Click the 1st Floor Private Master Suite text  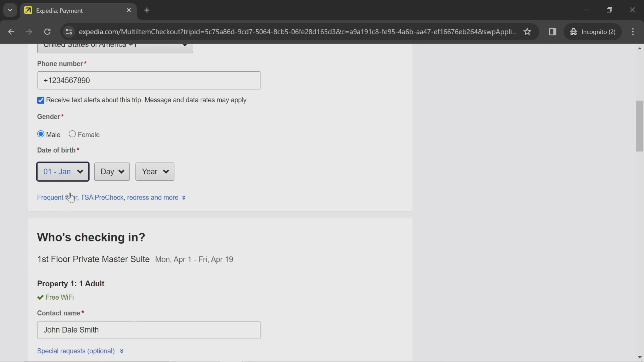click(x=94, y=259)
